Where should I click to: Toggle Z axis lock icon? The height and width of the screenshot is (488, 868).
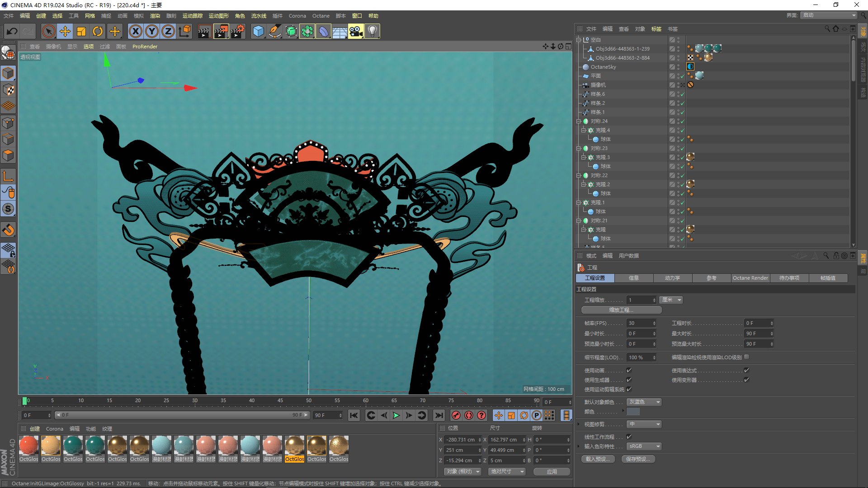(x=168, y=31)
